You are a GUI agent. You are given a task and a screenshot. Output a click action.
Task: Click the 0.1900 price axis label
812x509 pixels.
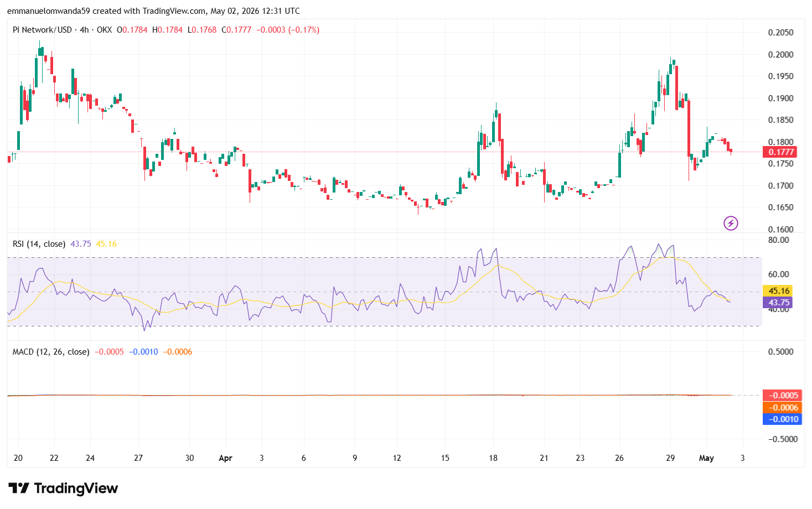coord(780,98)
